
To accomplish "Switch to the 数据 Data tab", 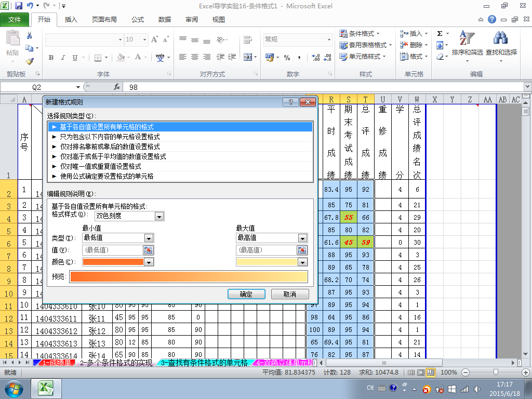I will point(165,20).
